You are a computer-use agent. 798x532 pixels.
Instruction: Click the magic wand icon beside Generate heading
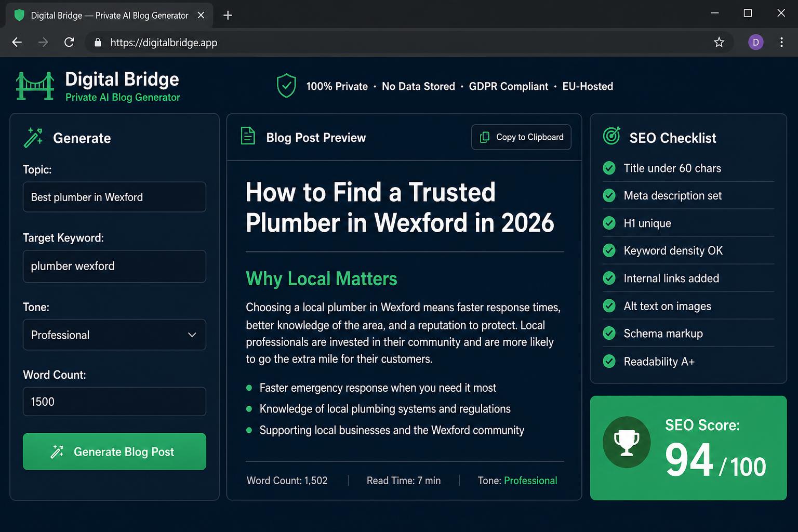point(33,138)
